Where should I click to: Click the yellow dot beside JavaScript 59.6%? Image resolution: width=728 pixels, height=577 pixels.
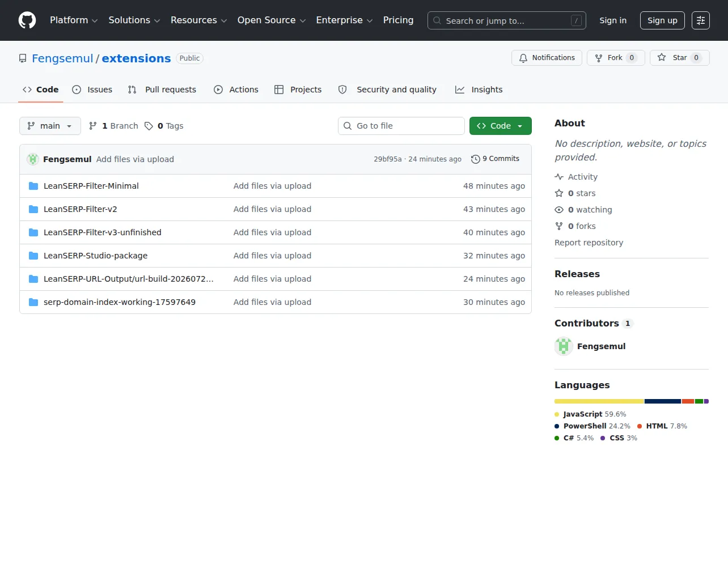coord(557,414)
